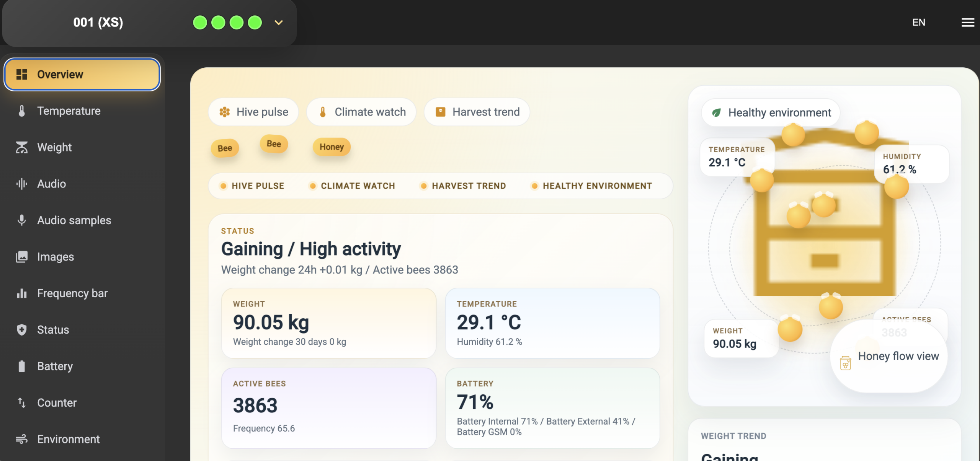Click the Battery icon in sidebar
This screenshot has height=461, width=980.
click(22, 366)
